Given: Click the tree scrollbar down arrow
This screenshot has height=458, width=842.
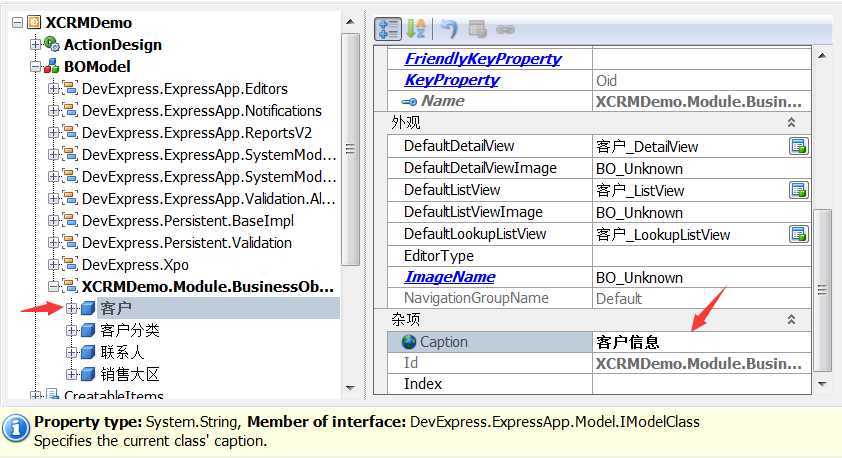Looking at the screenshot, I should tap(350, 388).
